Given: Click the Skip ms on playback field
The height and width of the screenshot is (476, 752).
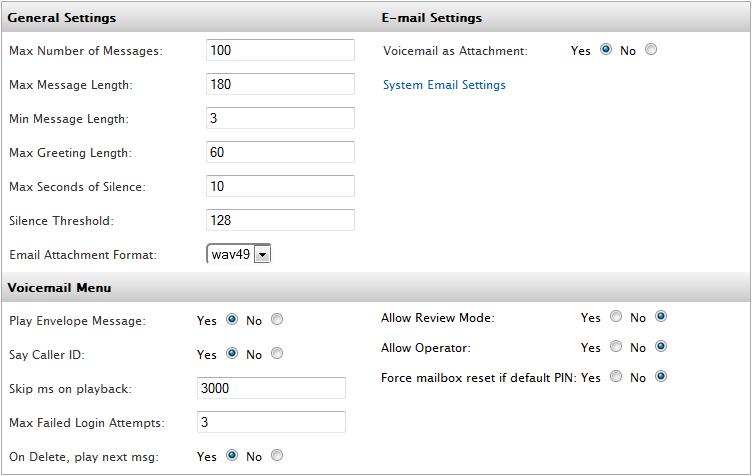Looking at the screenshot, I should [271, 388].
